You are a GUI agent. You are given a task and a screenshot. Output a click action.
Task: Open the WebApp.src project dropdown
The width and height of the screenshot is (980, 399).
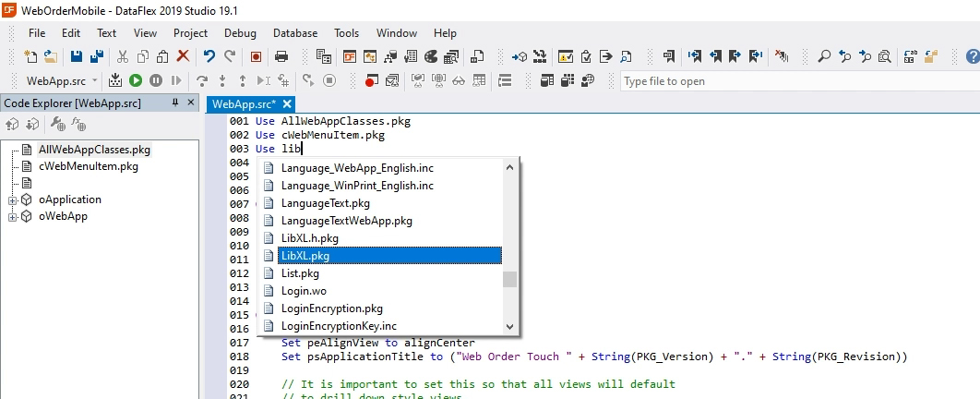click(92, 81)
